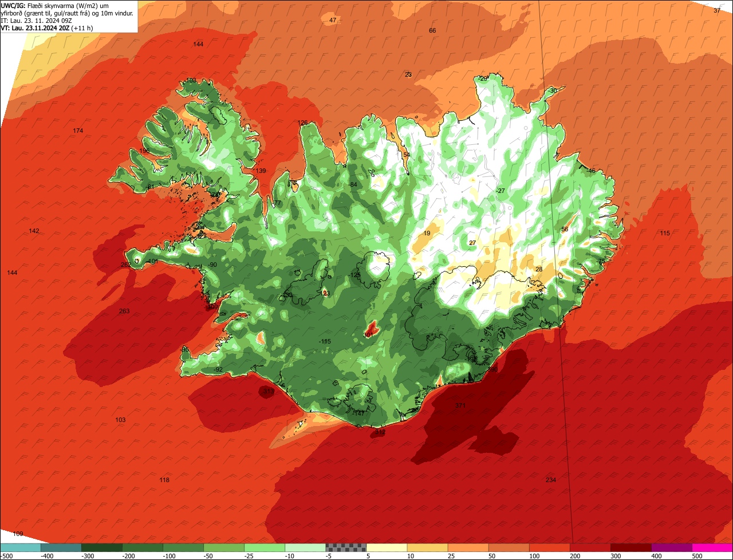Click the 126 value off the north coast
The image size is (733, 560).
[x=302, y=123]
